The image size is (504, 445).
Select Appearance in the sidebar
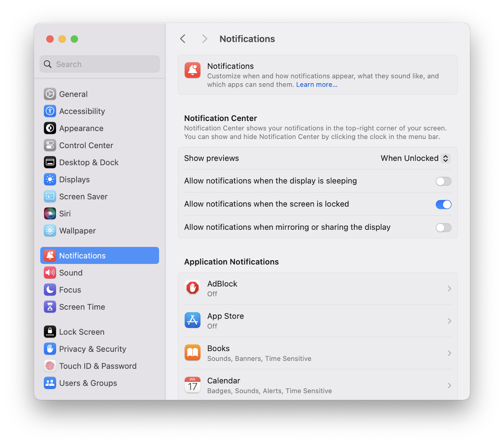[x=100, y=128]
